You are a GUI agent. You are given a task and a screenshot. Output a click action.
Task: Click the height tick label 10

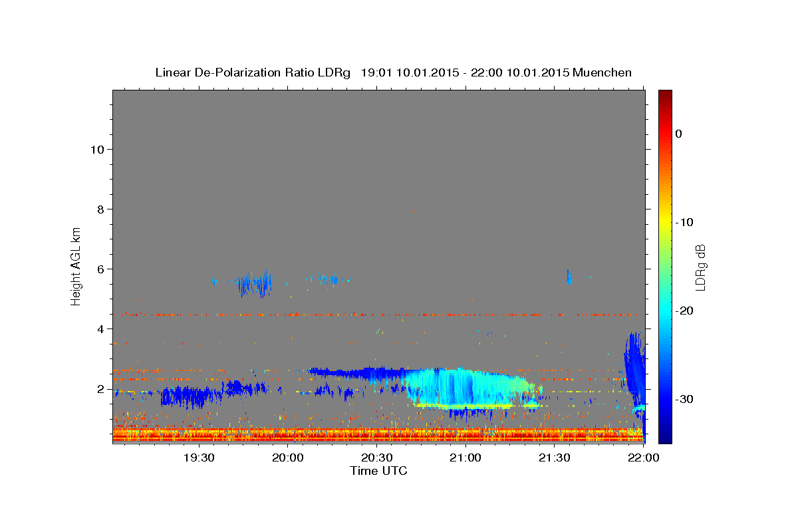97,149
